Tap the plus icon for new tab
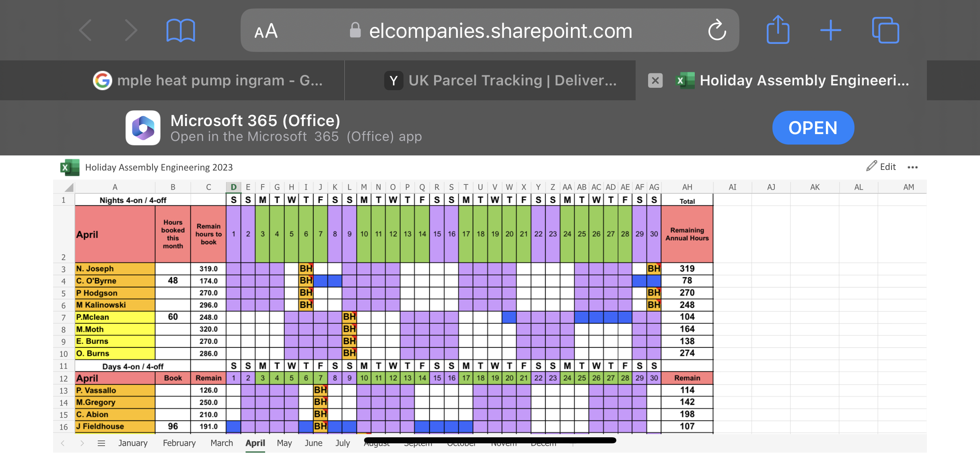The image size is (980, 453). [x=830, y=31]
